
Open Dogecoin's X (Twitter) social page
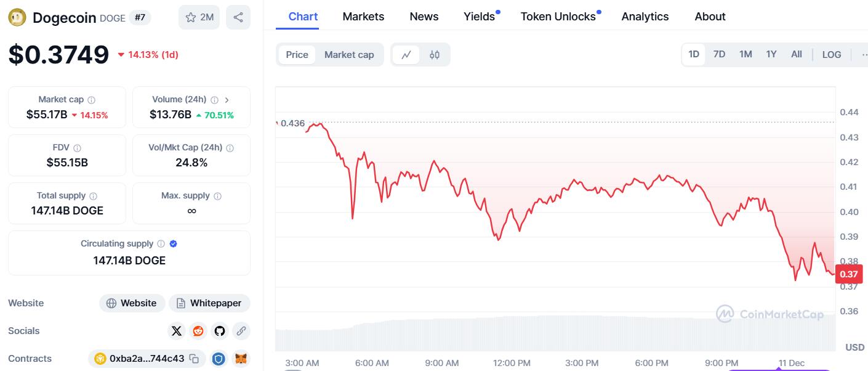click(177, 331)
